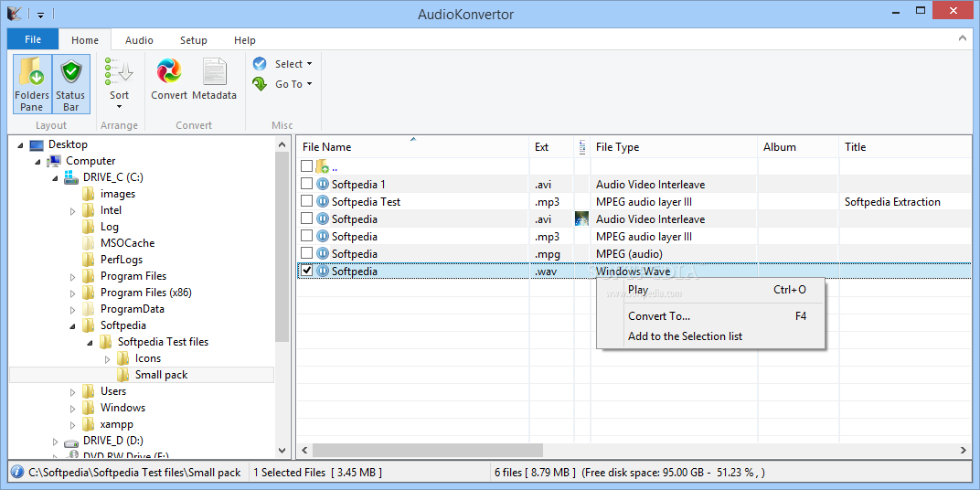Check the Softpedia .mp3 row checkbox
The width and height of the screenshot is (980, 490).
pos(306,236)
